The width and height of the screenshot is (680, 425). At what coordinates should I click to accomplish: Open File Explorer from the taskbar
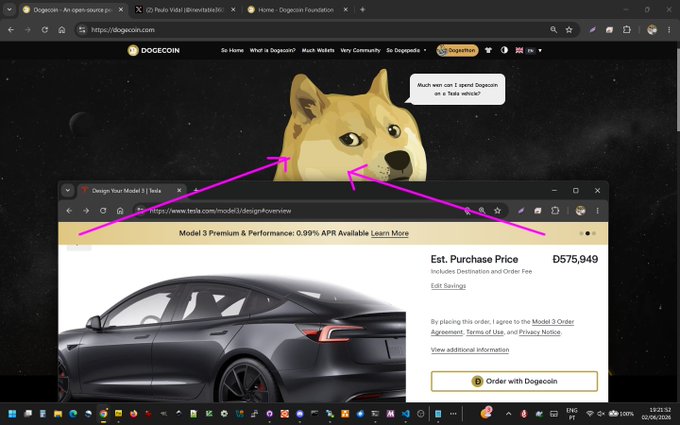tap(58, 414)
